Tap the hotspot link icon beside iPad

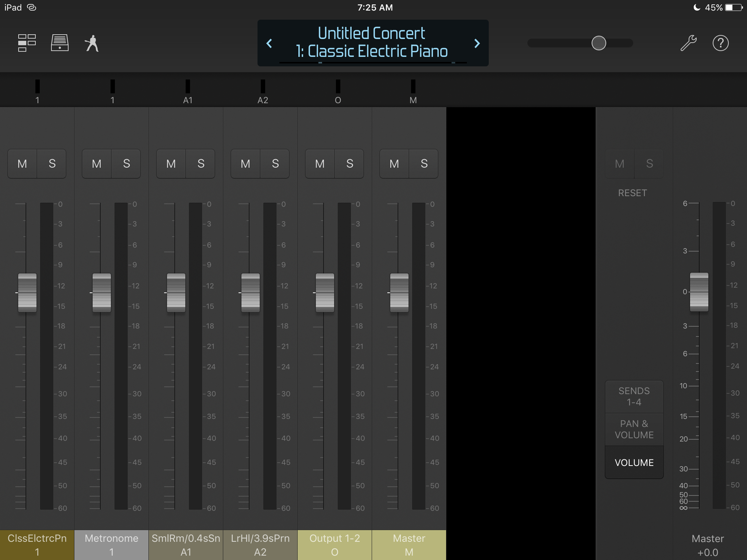pos(32,8)
